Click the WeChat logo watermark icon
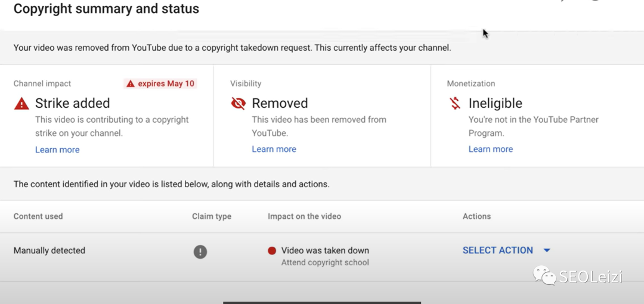The image size is (644, 304). 544,275
